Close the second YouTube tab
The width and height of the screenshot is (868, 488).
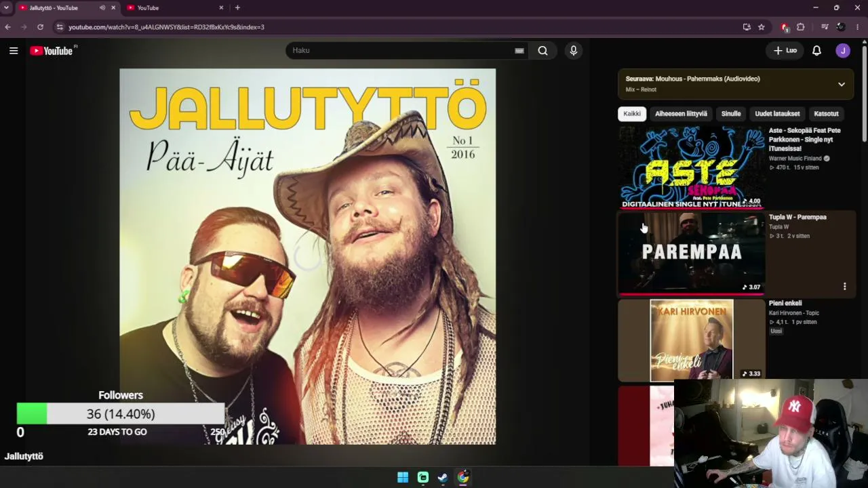pyautogui.click(x=221, y=7)
